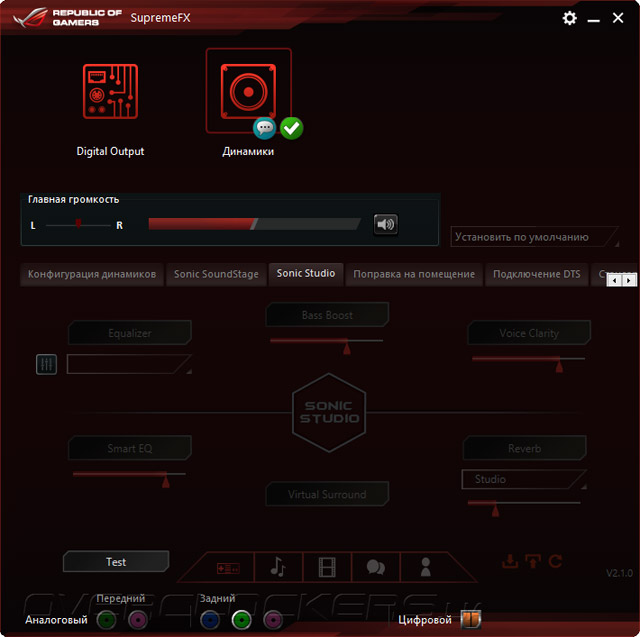Open settings with the gear icon
640x637 pixels.
[569, 18]
